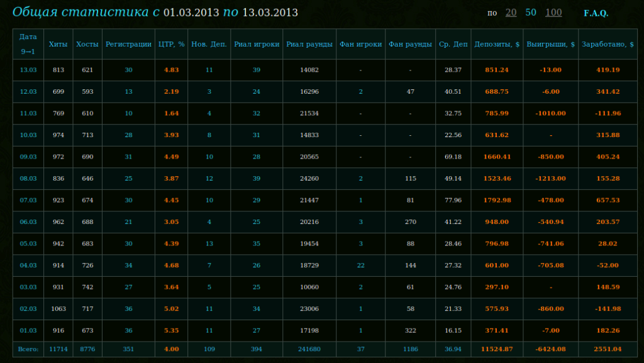
Task: Click fan players value 22 in 04.03 row
Action: pyautogui.click(x=360, y=265)
